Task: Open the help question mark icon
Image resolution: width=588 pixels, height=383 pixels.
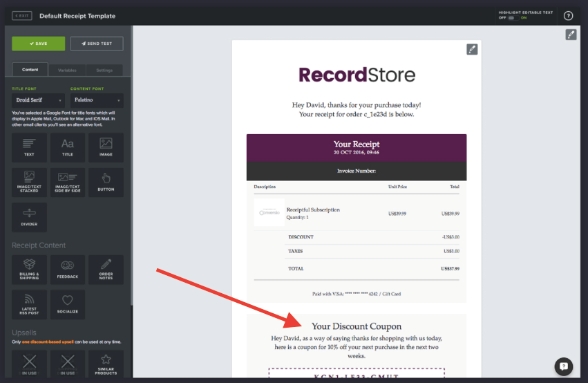Action: [568, 16]
